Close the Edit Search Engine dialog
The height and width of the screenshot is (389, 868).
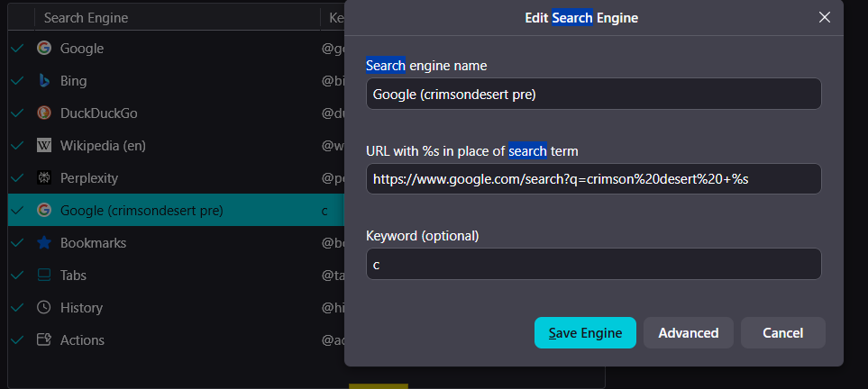[x=824, y=18]
